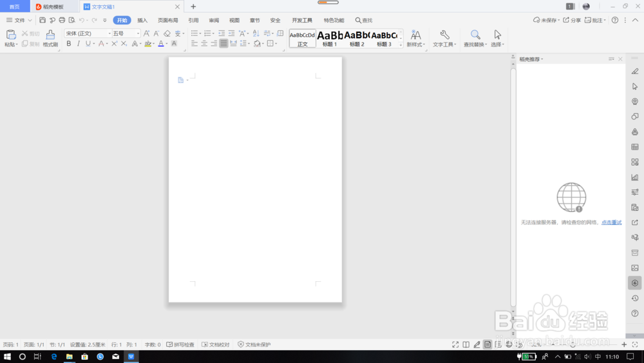
Task: Click the history clock icon in right sidebar
Action: click(635, 298)
